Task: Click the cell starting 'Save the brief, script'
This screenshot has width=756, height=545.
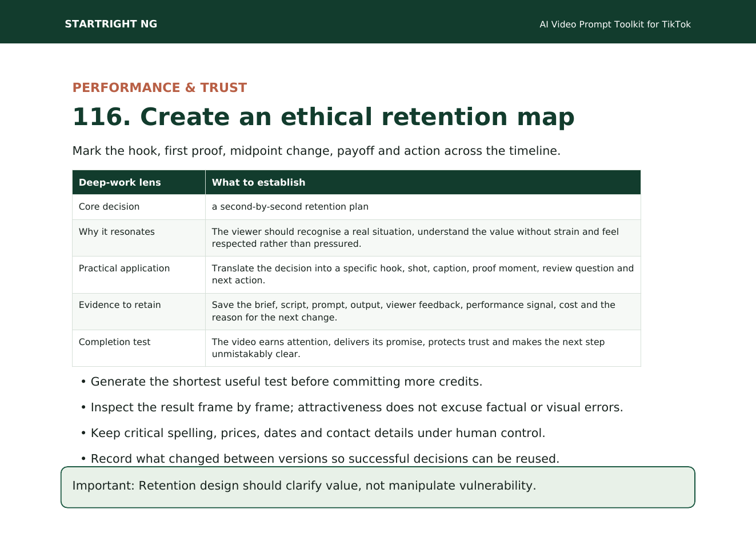Action: tap(423, 311)
